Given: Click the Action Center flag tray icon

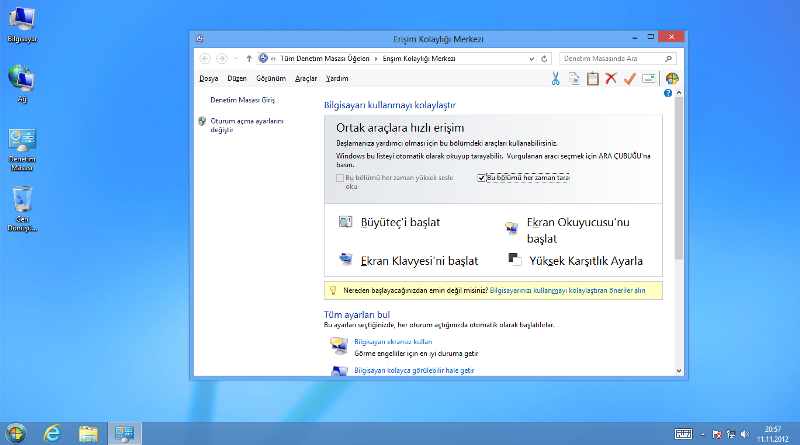Looking at the screenshot, I should point(717,434).
